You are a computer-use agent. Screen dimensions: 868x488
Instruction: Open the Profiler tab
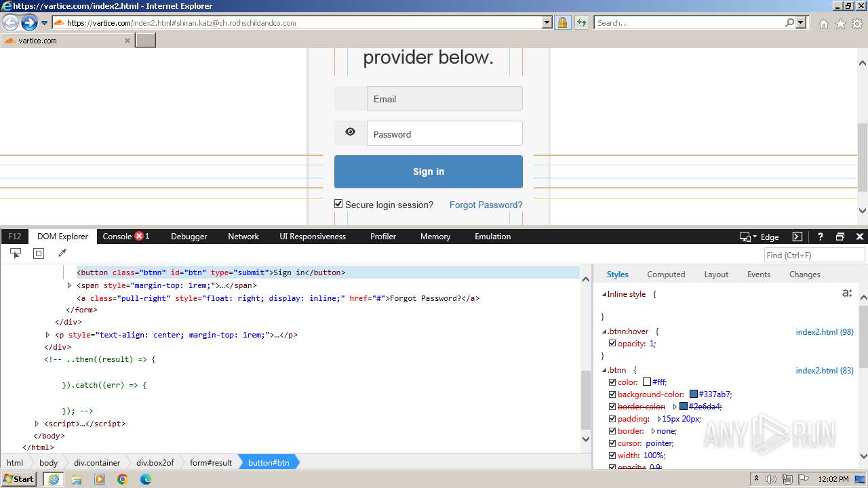(383, 236)
